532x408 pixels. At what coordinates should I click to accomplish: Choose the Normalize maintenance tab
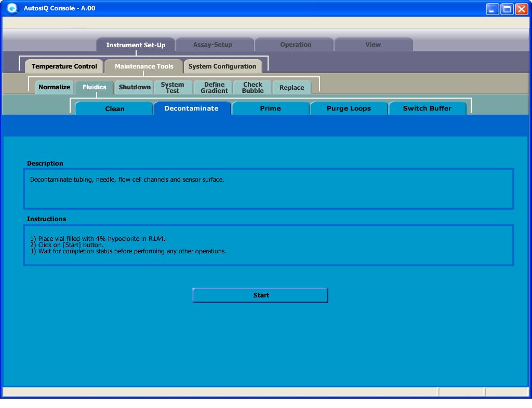(54, 87)
